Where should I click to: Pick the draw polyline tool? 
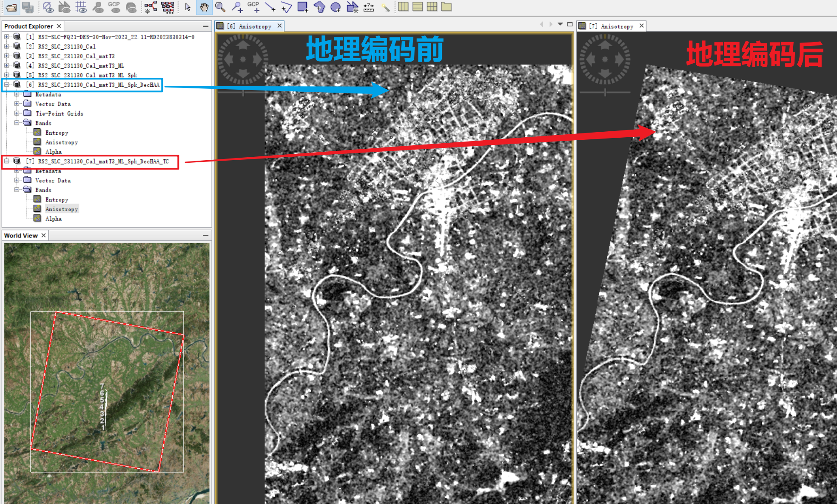[x=286, y=7]
